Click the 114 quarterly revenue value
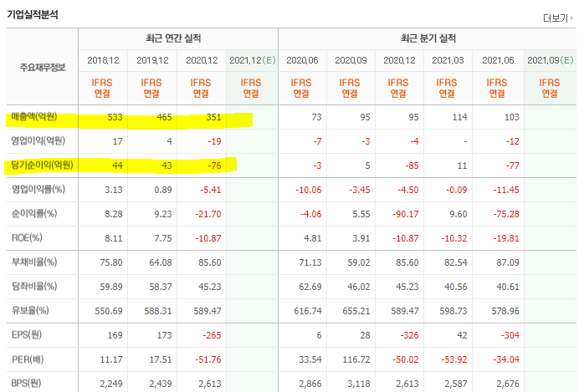This screenshot has width=584, height=392. click(x=459, y=117)
